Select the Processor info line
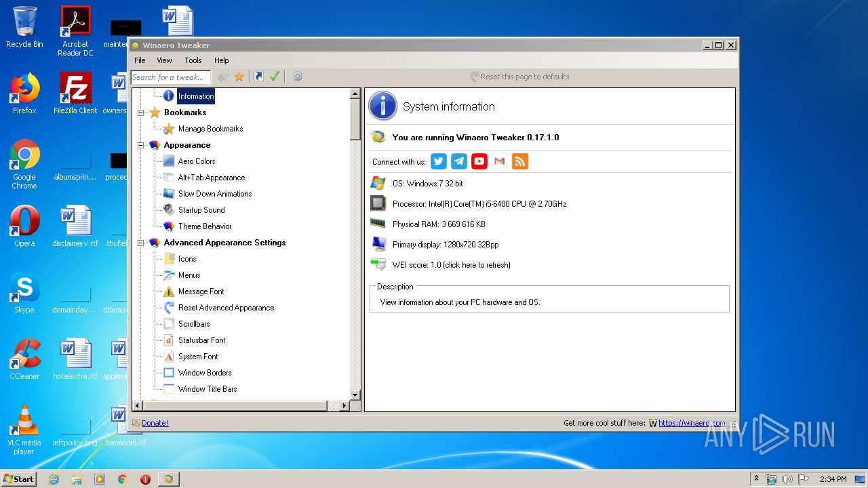Viewport: 868px width, 488px height. tap(479, 204)
